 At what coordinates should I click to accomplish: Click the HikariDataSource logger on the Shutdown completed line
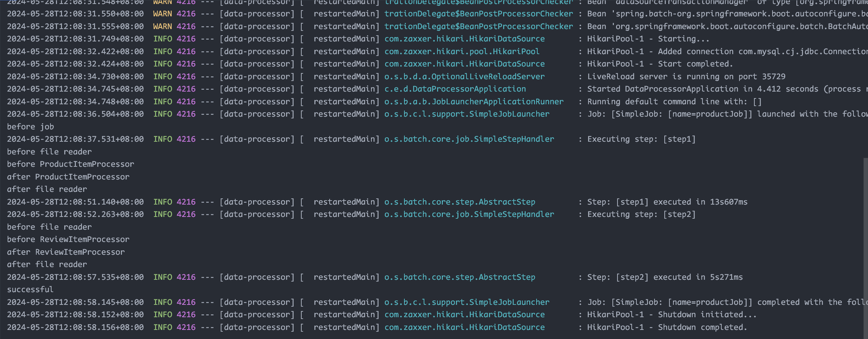click(464, 327)
